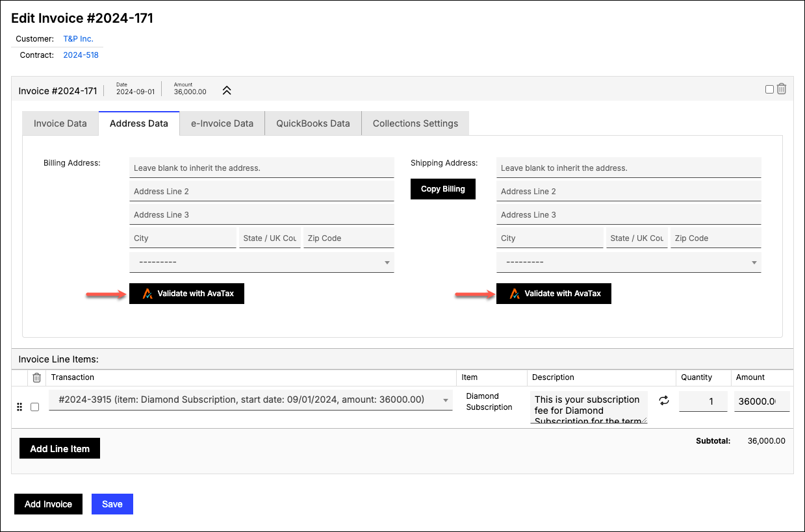Screen dimensions: 805x532
Task: Go to the QuickBooks Data tab
Action: pos(313,123)
